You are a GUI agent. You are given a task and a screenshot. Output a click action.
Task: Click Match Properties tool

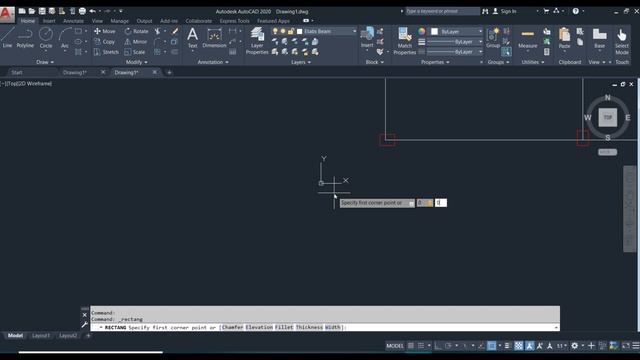pos(404,41)
